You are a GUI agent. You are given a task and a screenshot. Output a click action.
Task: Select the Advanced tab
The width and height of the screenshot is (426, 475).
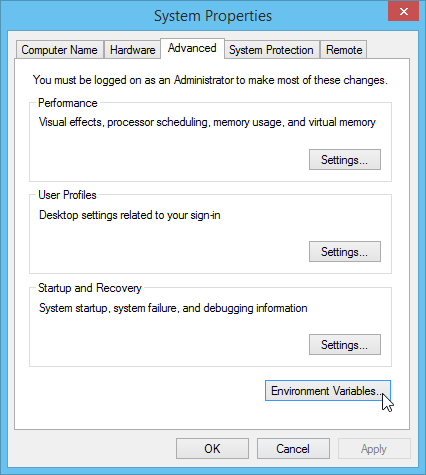(192, 48)
